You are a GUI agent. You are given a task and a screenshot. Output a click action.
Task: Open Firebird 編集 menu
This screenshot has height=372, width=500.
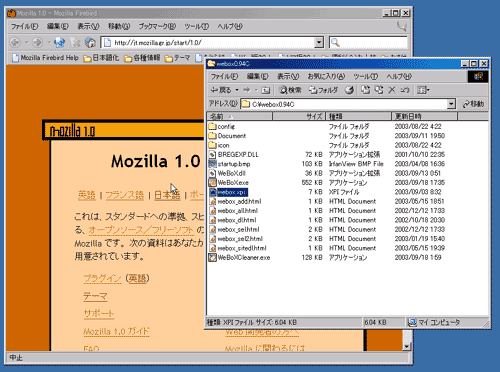coord(57,26)
